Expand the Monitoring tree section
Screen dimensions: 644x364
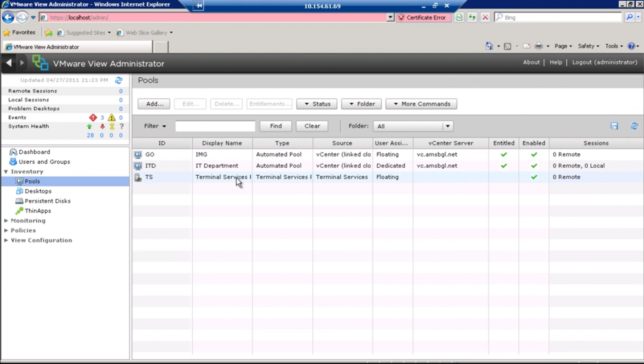pos(6,221)
